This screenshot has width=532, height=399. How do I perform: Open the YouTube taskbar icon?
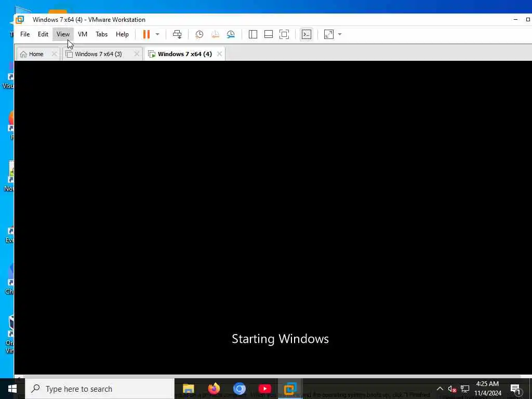coord(264,389)
